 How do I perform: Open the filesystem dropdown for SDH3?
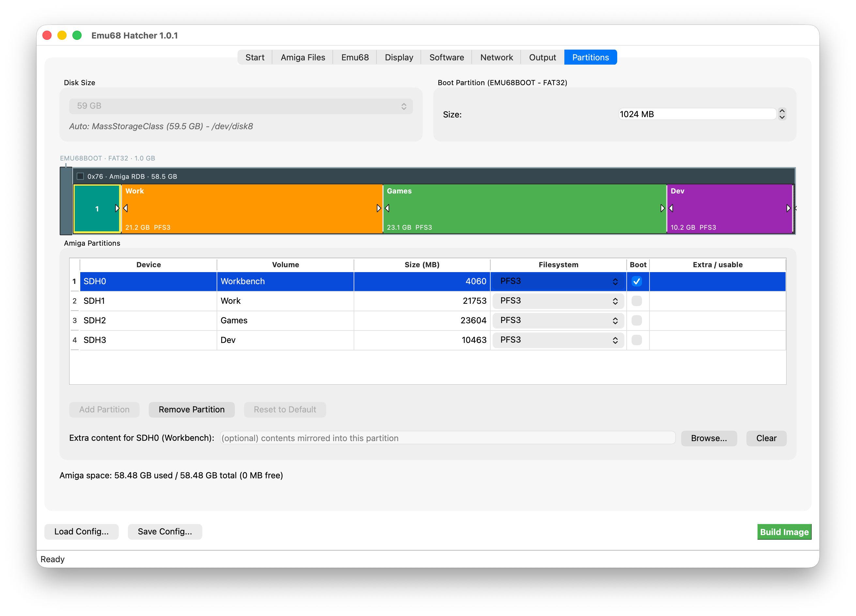558,340
